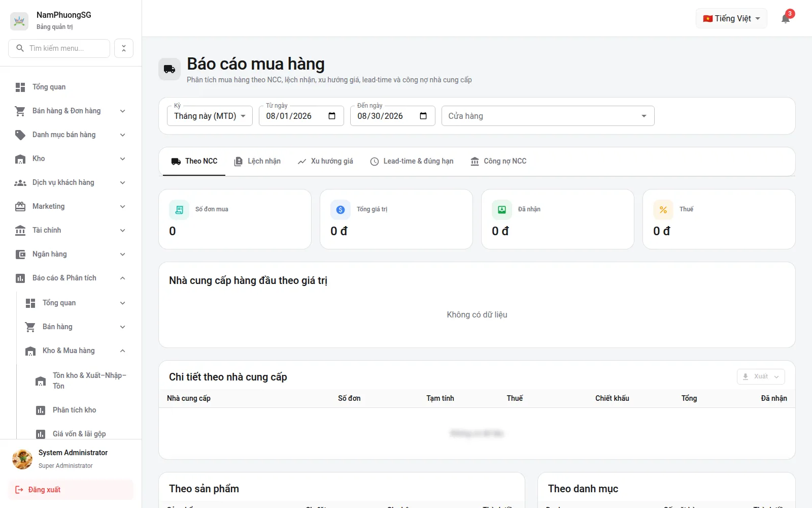This screenshot has height=508, width=812.
Task: Click the Kho warehouse icon
Action: click(20, 159)
